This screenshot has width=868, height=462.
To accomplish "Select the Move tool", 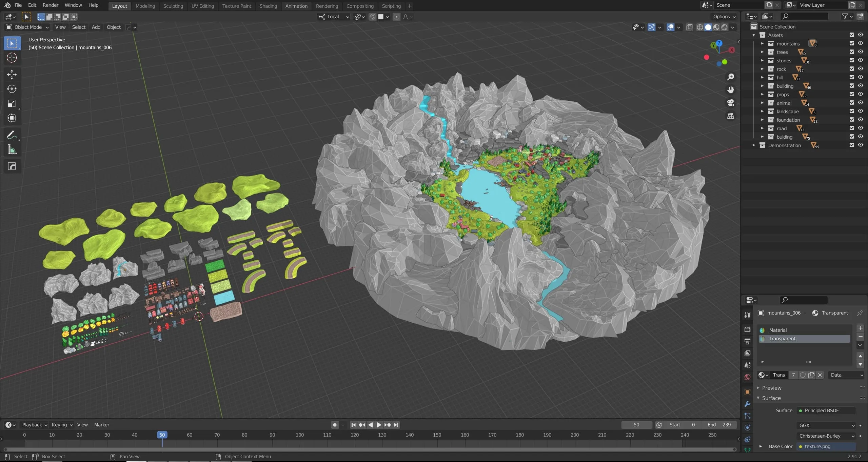I will click(12, 74).
